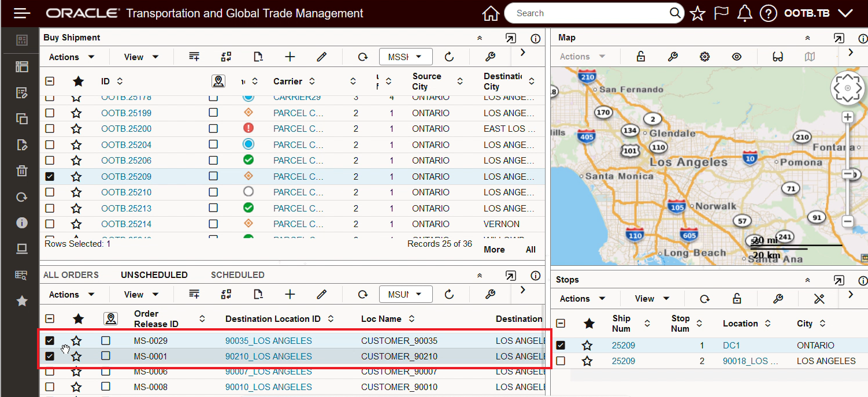The height and width of the screenshot is (397, 868).
Task: Open order link 90035_LOS ANGELES
Action: [269, 341]
